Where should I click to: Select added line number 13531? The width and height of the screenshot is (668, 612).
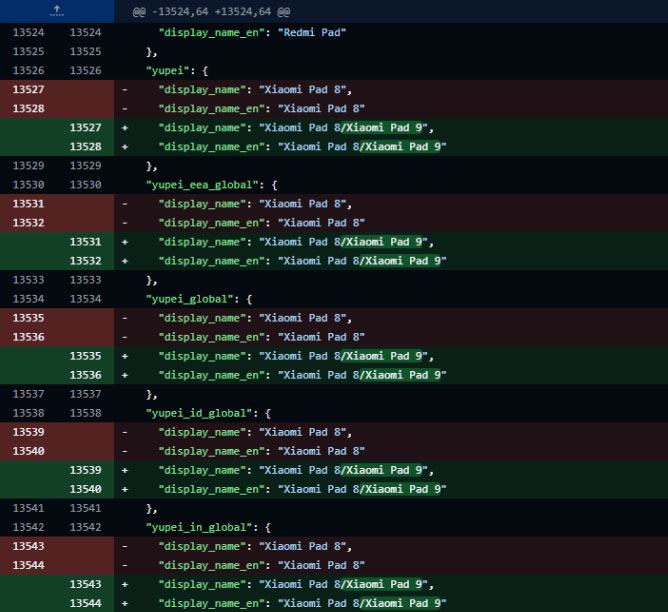pos(86,241)
